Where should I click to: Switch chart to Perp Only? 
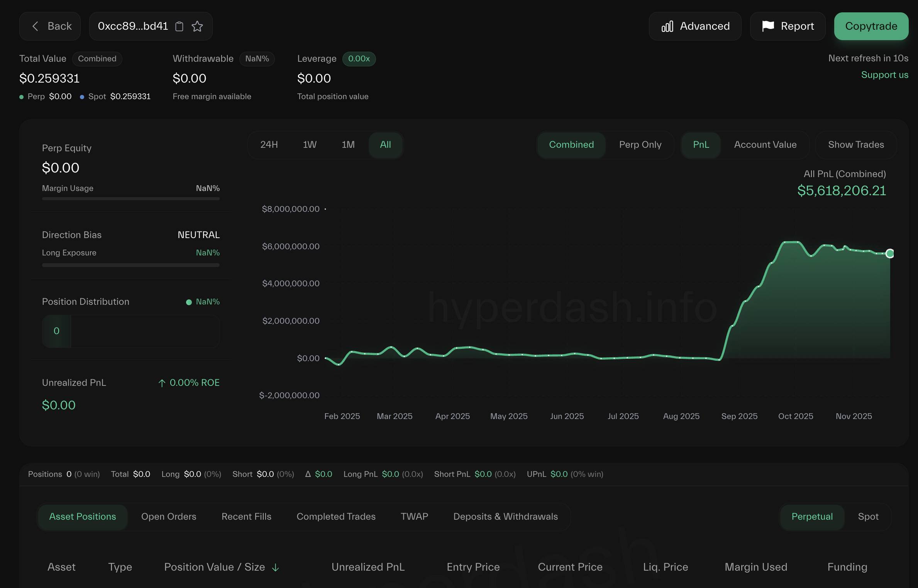(x=640, y=145)
